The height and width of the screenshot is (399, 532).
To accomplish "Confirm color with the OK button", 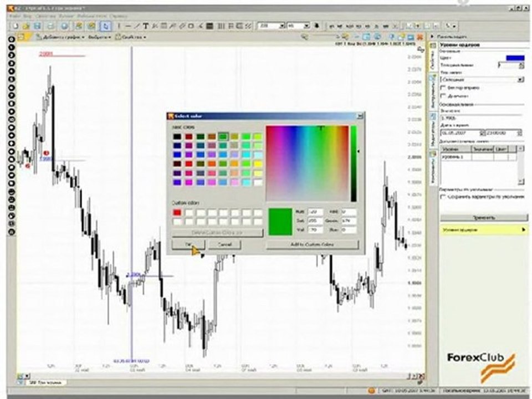I will [x=188, y=244].
